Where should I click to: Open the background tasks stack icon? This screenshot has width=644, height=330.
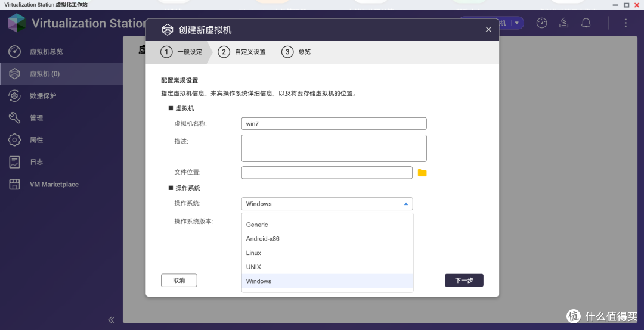pyautogui.click(x=564, y=23)
